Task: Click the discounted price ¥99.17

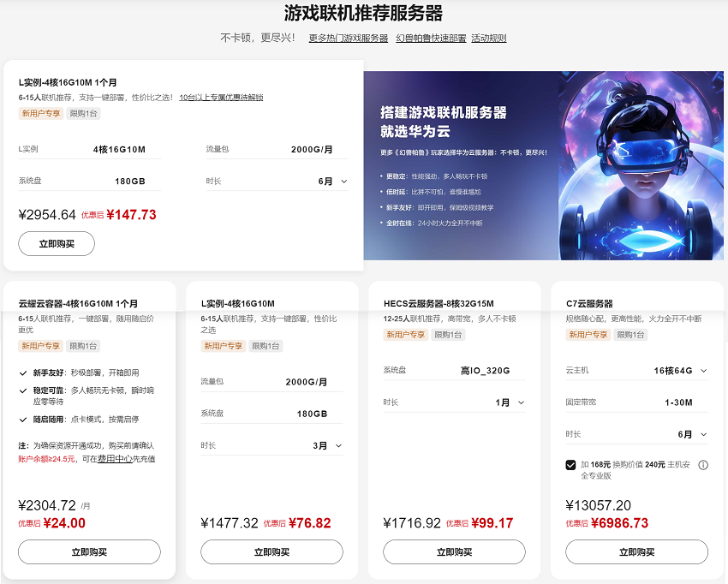Action: 492,523
